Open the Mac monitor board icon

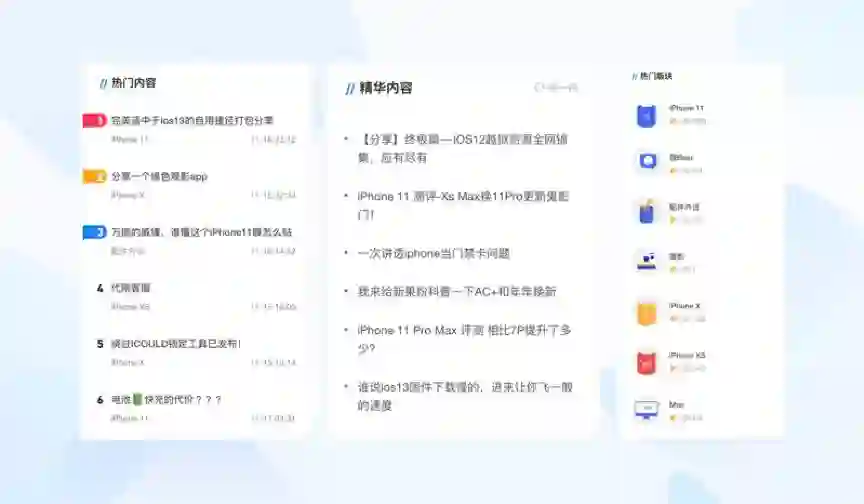point(646,410)
